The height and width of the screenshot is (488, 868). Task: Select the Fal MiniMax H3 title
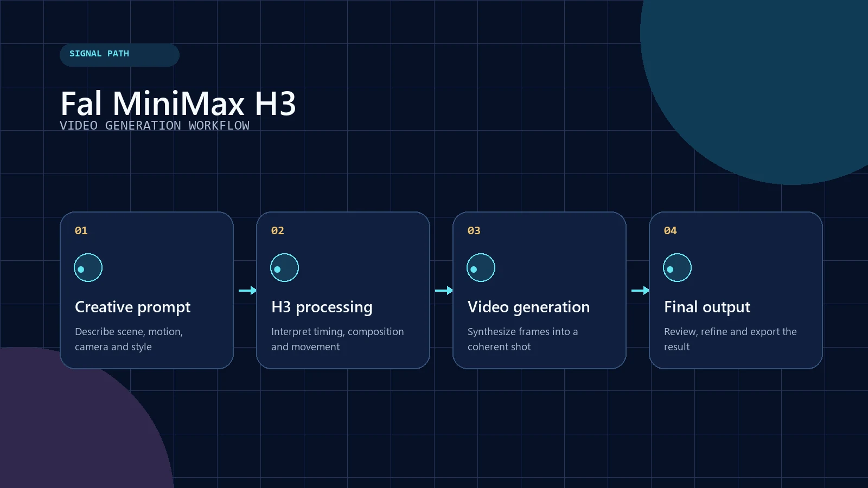(178, 103)
